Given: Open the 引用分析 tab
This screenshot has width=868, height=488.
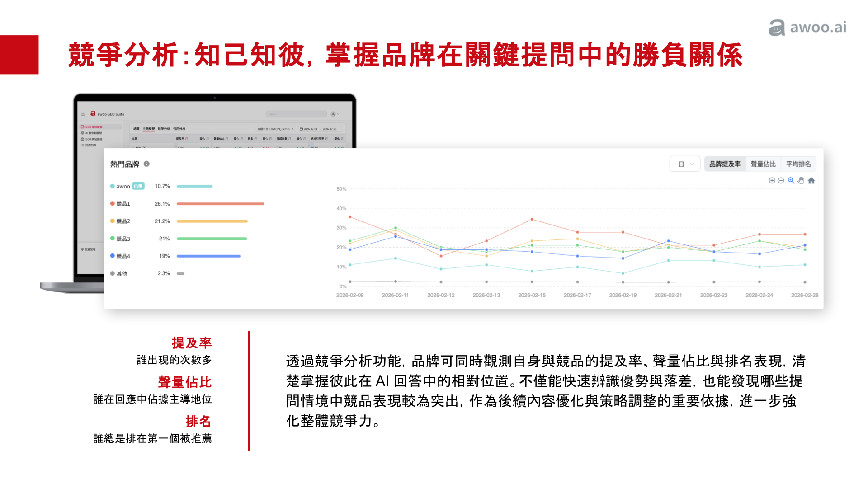Looking at the screenshot, I should pos(179,129).
